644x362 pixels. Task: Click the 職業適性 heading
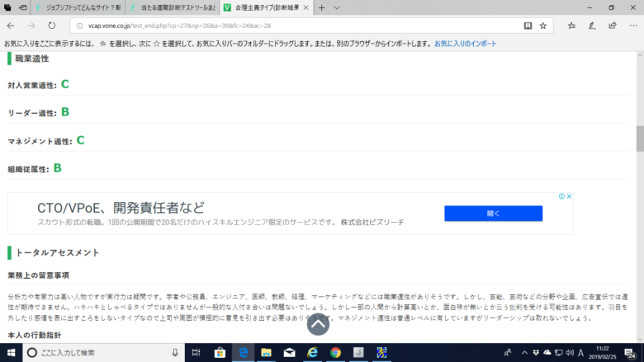(31, 59)
